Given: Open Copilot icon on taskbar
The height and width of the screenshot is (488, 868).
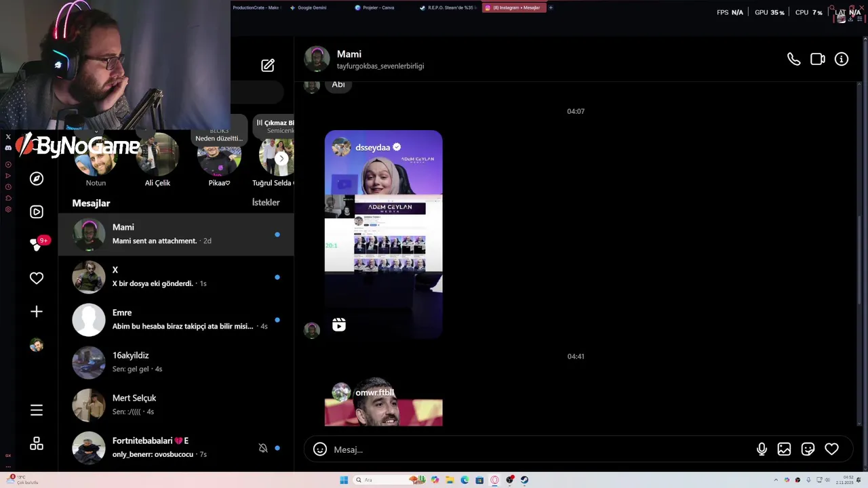Looking at the screenshot, I should 435,480.
